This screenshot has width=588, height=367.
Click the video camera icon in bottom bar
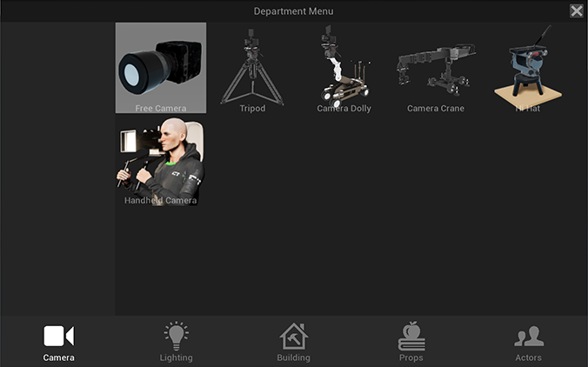point(58,336)
